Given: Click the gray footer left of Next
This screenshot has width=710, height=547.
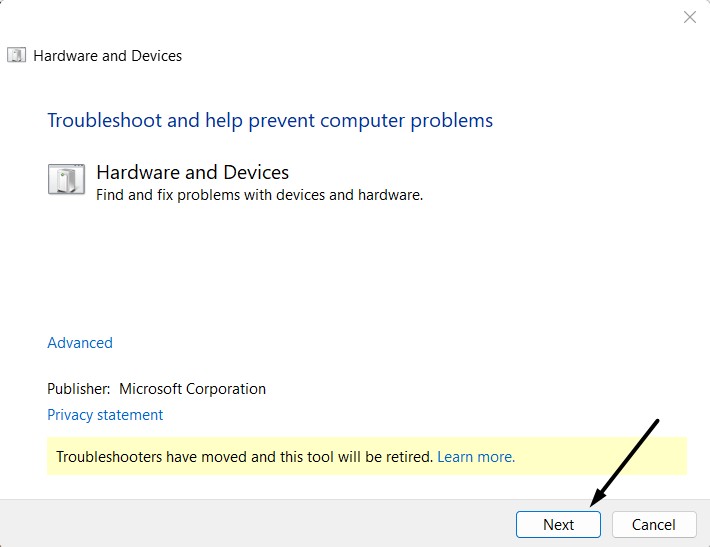Looking at the screenshot, I should (250, 524).
